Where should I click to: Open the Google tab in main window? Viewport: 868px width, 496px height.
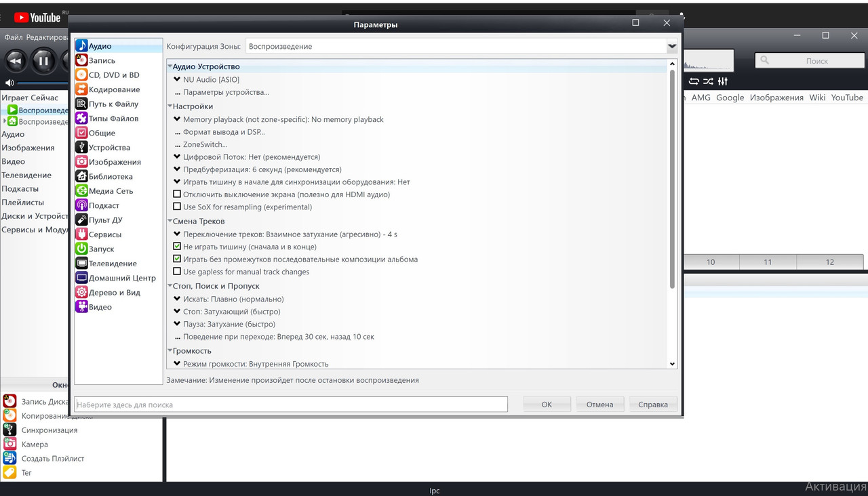730,98
